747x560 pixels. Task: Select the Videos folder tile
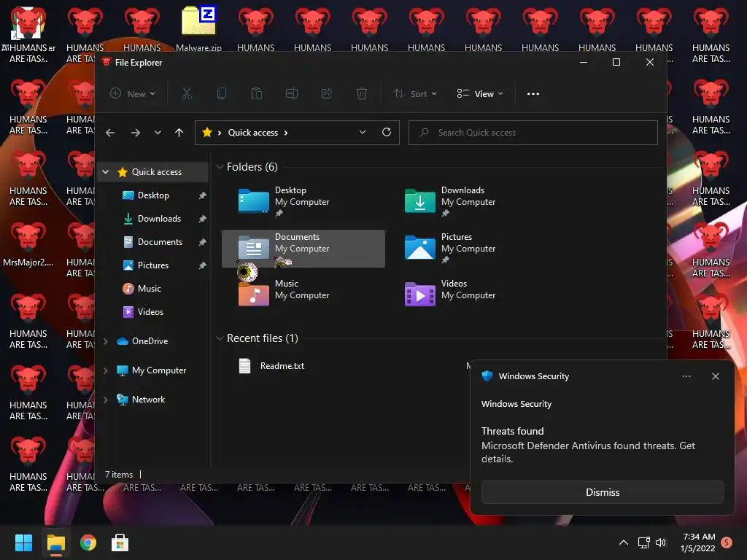tap(469, 295)
